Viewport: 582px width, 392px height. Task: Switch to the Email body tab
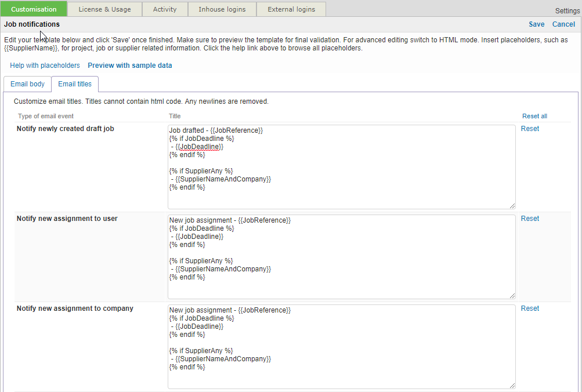(27, 84)
